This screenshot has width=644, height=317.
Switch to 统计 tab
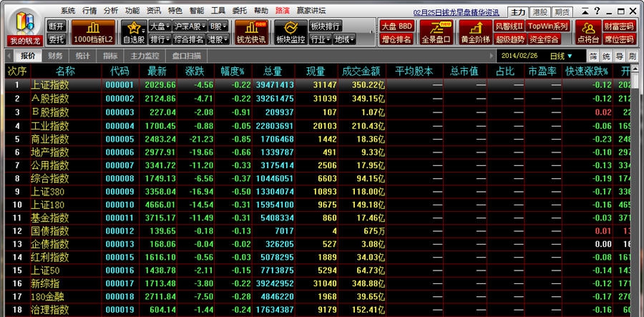[x=82, y=56]
